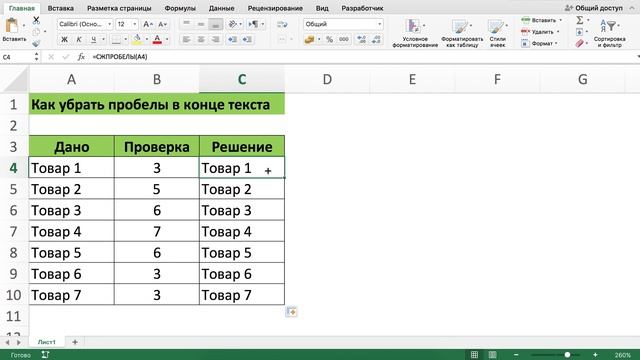Click the decrease indent icon
The image size is (640, 360).
coord(233,40)
